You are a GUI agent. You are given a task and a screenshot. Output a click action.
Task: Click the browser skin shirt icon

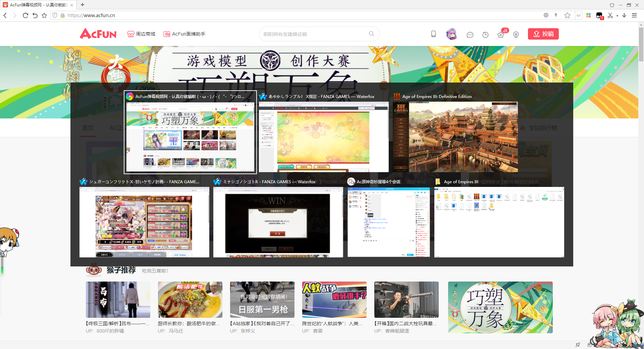612,5
